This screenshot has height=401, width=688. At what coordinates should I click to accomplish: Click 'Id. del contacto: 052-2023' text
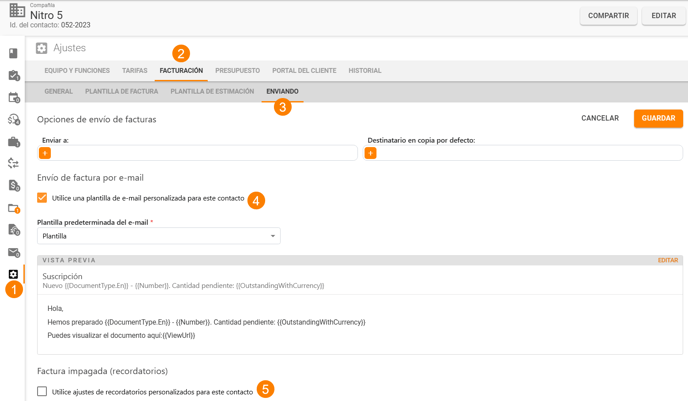point(50,25)
